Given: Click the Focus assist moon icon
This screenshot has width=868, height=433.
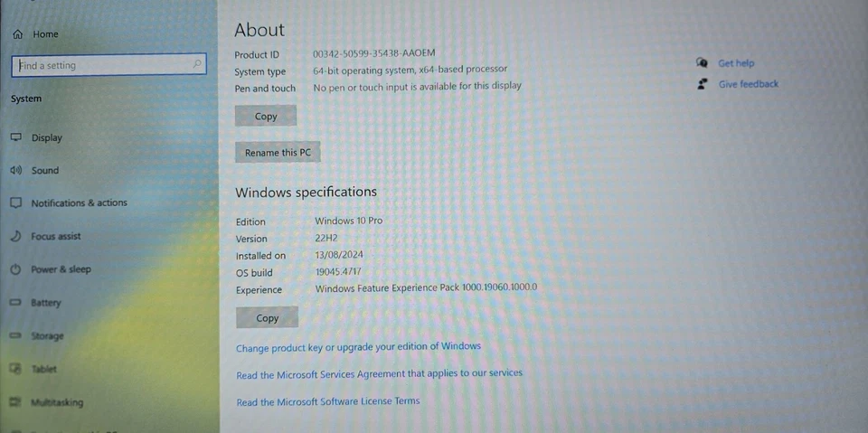Looking at the screenshot, I should point(16,236).
